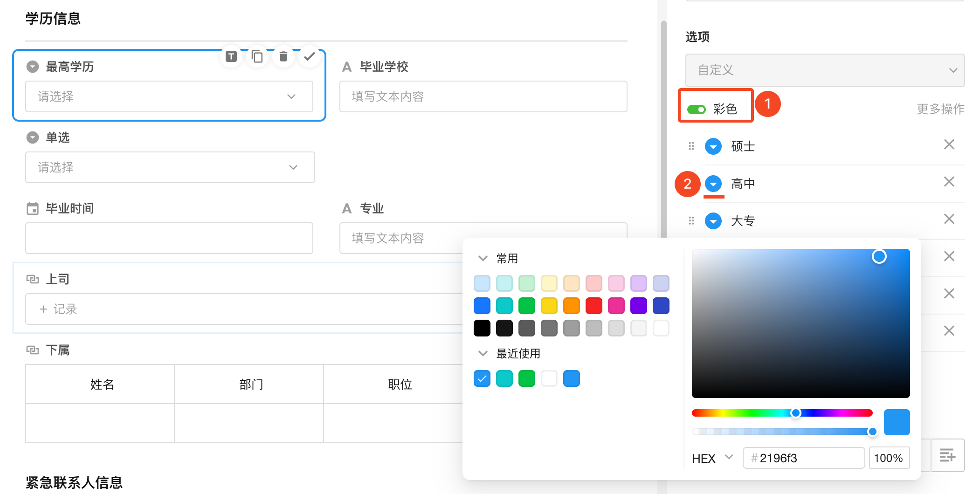This screenshot has width=980, height=494.
Task: Click the T text icon on 最高学历 toolbar
Action: coord(231,57)
